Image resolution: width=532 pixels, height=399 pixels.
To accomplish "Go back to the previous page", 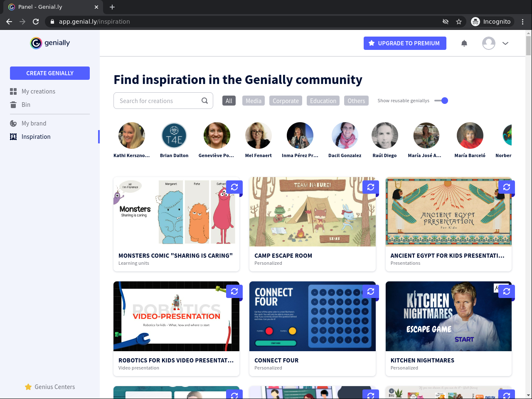I will click(x=9, y=22).
